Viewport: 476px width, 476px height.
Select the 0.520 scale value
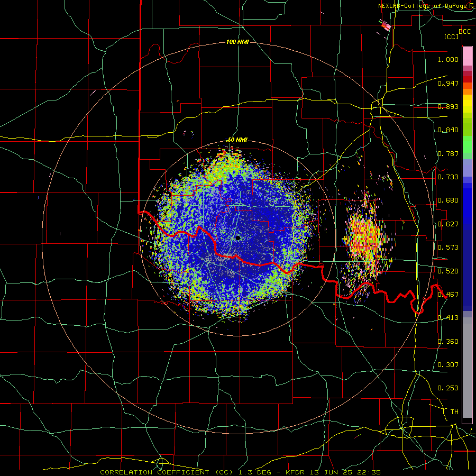point(448,271)
